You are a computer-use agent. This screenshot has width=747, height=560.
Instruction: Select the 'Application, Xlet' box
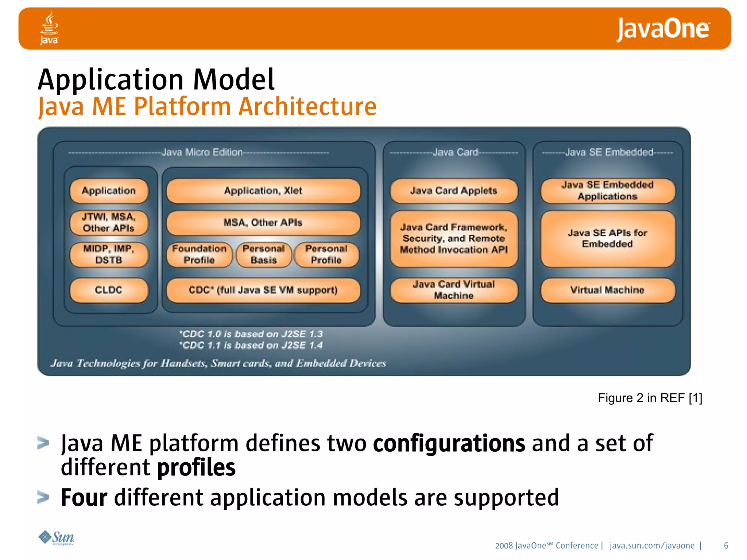coord(263,191)
